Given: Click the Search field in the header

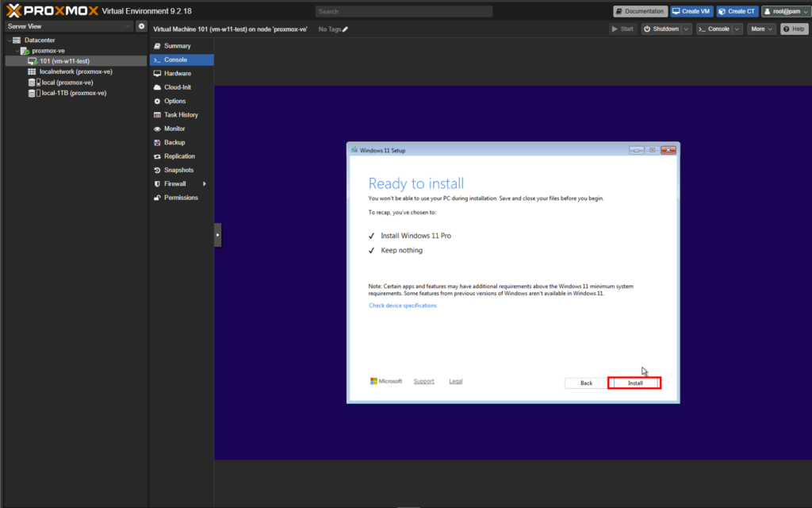Looking at the screenshot, I should [x=404, y=11].
